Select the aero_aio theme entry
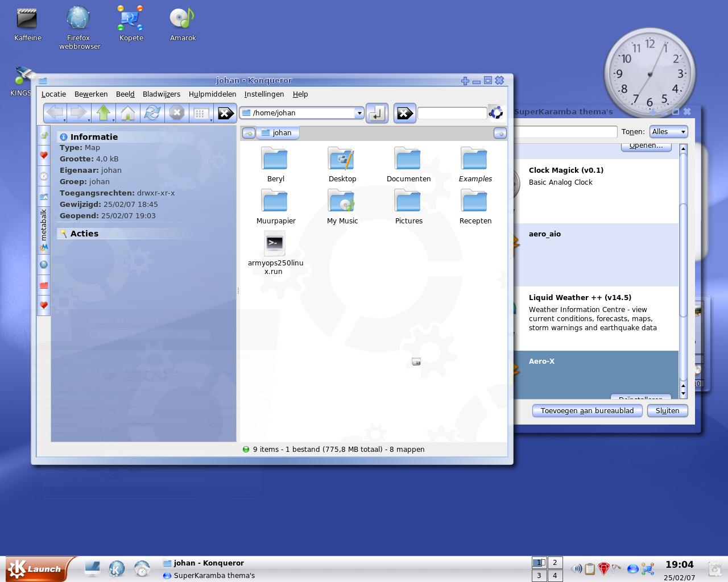The width and height of the screenshot is (728, 582). click(595, 255)
